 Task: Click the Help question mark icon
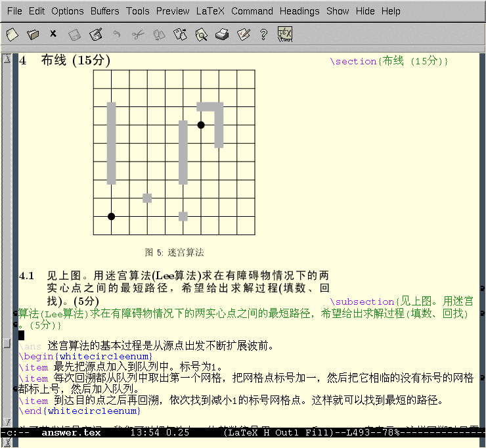(263, 34)
